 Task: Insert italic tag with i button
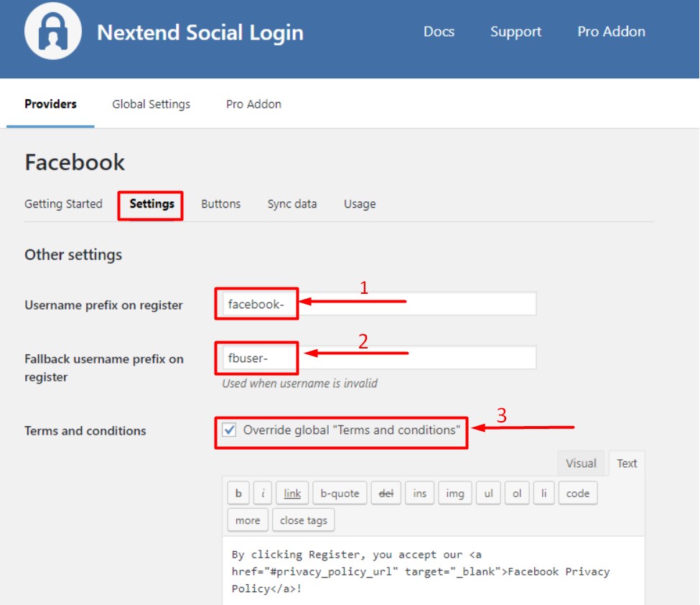point(263,494)
